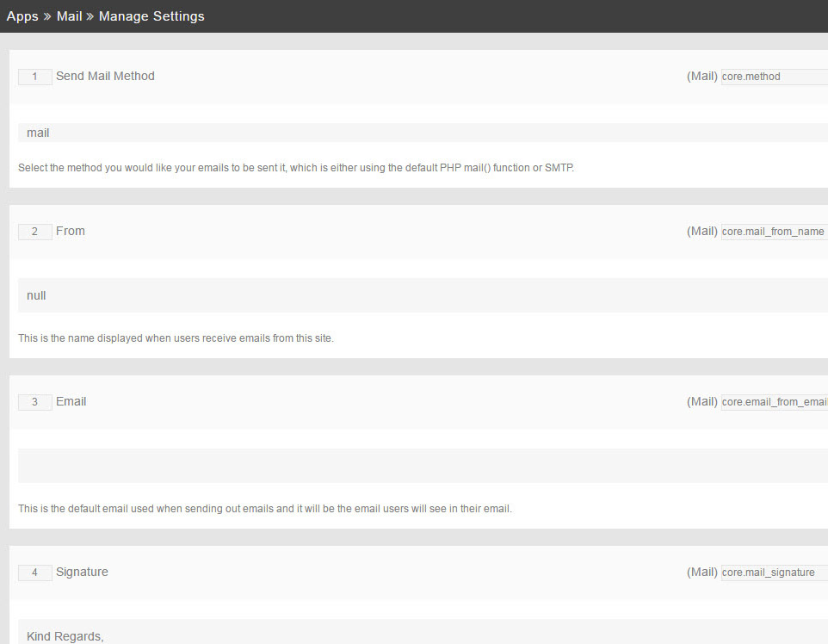828x644 pixels.
Task: Click the core.email_from_email key field
Action: (773, 401)
